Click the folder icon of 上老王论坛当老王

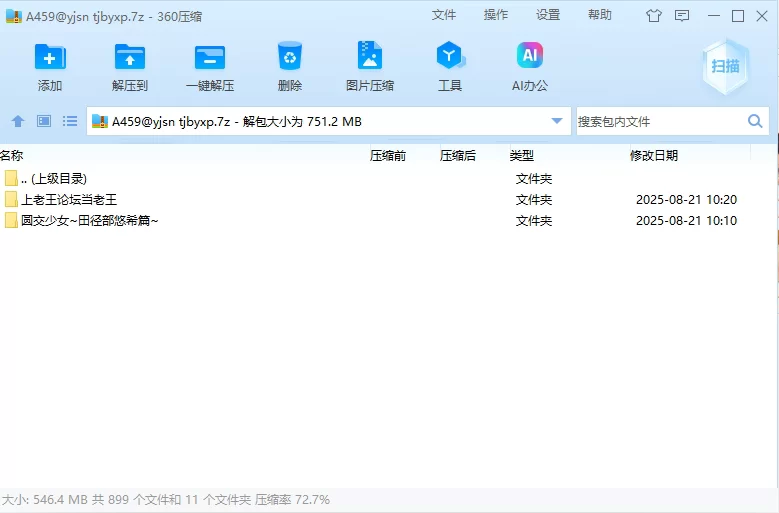11,200
